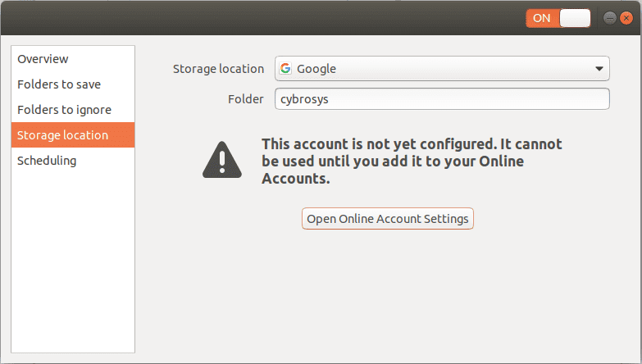Image resolution: width=642 pixels, height=364 pixels.
Task: Click the Google logo in the storage selector
Action: click(285, 69)
